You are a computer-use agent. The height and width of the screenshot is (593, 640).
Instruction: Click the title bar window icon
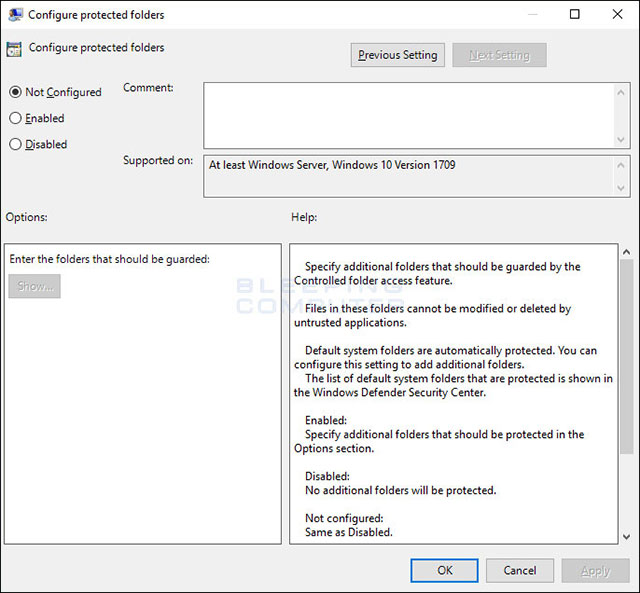(x=16, y=15)
